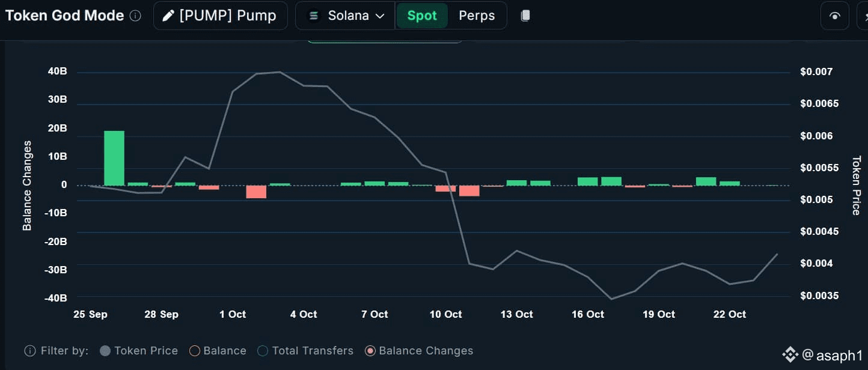
Task: Click the red balance bar at 2 Oct
Action: pyautogui.click(x=256, y=192)
